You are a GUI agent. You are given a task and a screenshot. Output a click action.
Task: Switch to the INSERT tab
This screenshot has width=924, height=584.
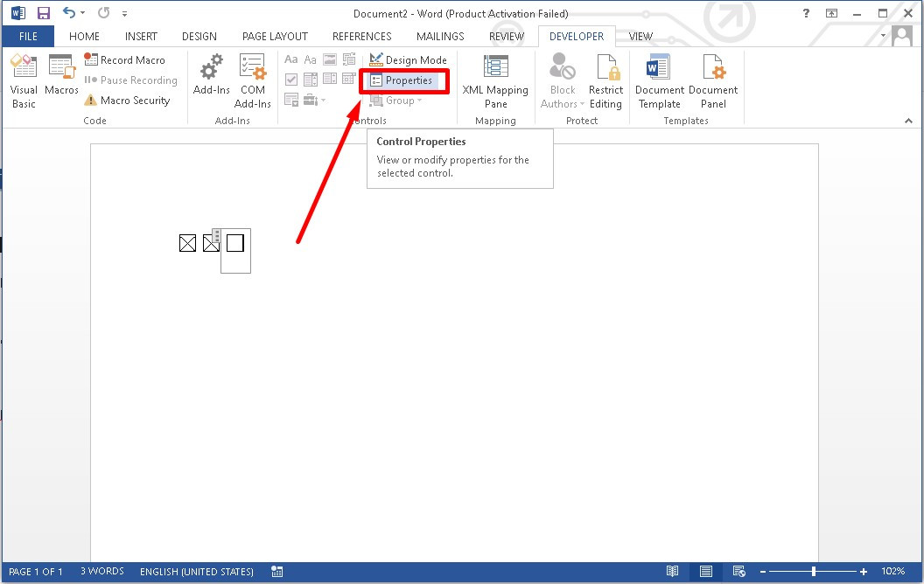click(x=141, y=37)
